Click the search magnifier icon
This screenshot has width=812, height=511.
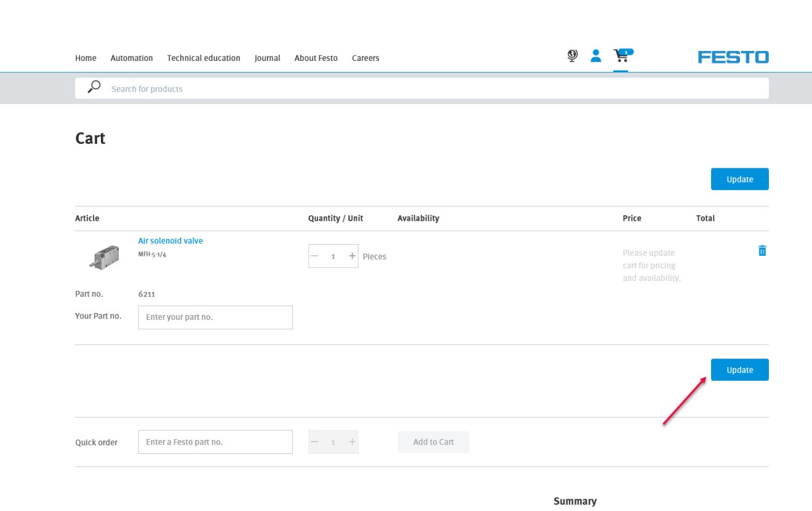pos(94,87)
